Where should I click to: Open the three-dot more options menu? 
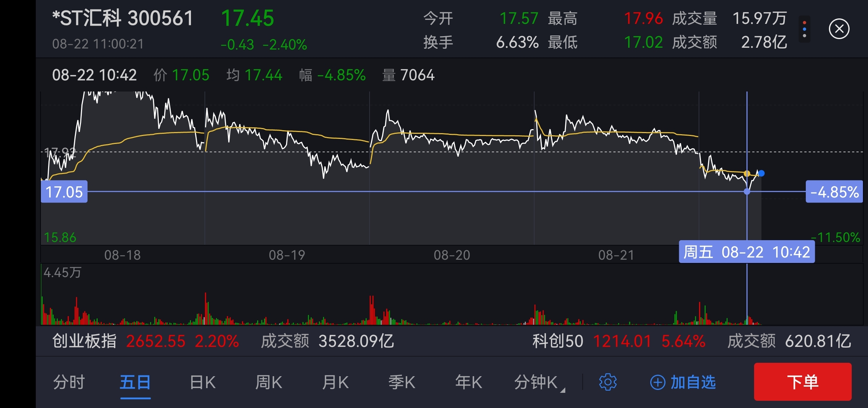804,29
